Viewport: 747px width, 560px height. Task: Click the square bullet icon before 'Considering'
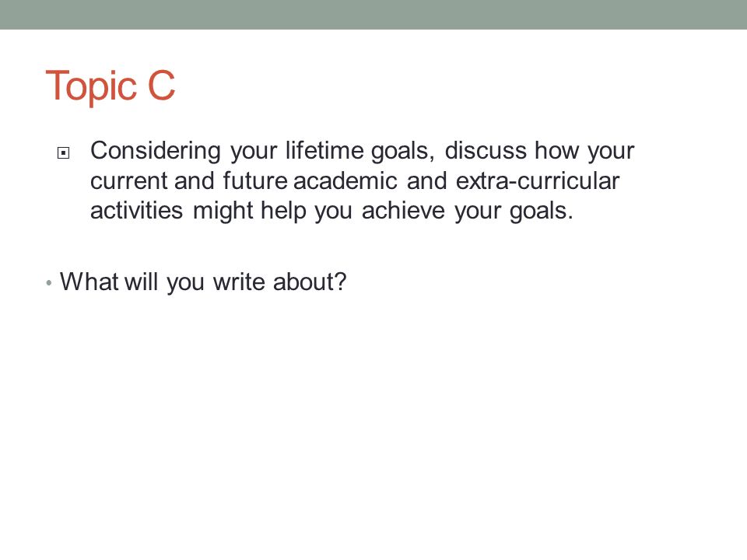click(63, 153)
